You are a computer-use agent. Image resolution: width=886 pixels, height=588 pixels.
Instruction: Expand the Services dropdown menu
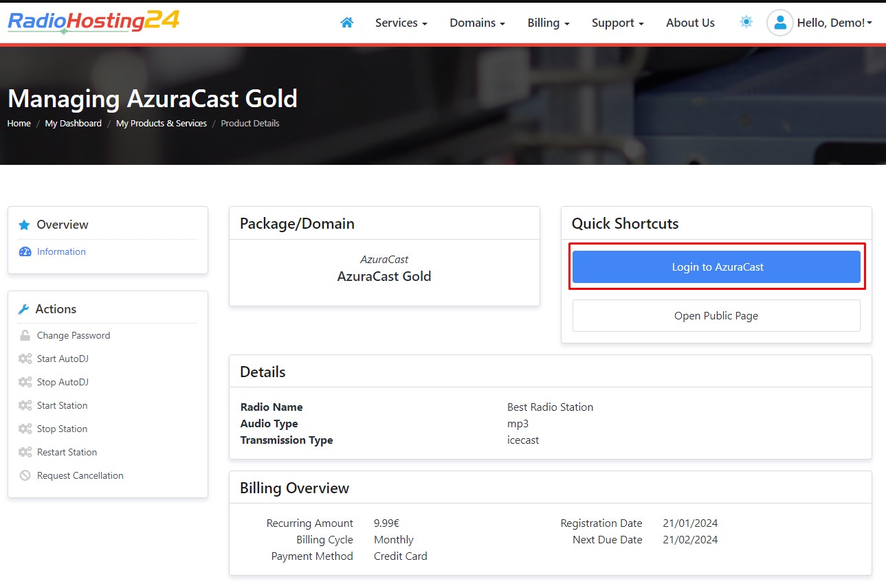401,23
